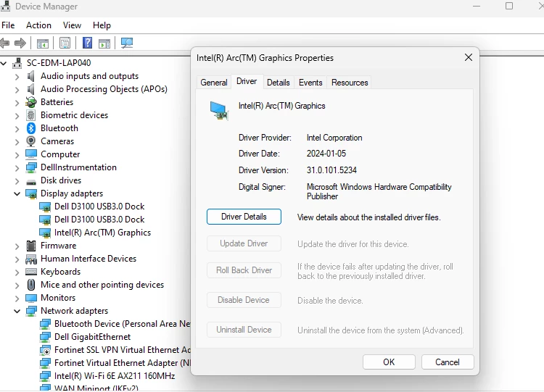
Task: Expand the Bluetooth category
Action: [17, 128]
